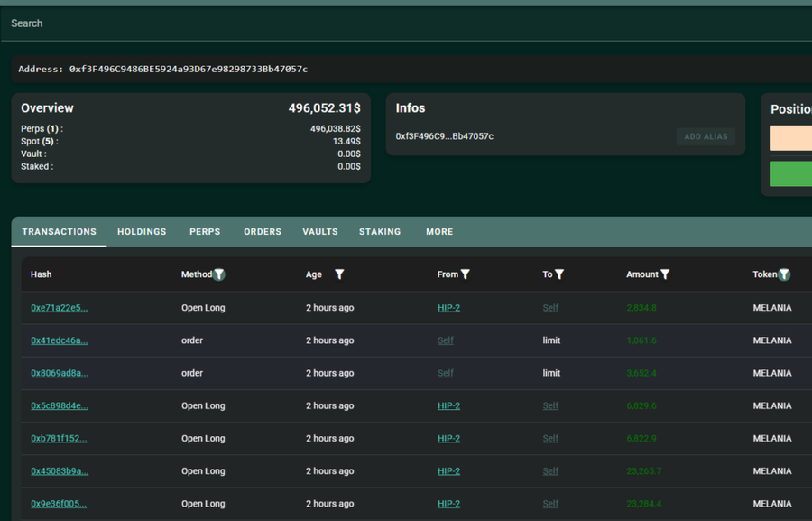Open transaction hash 0x41edc46a
Screen dimensions: 812x521
60,340
